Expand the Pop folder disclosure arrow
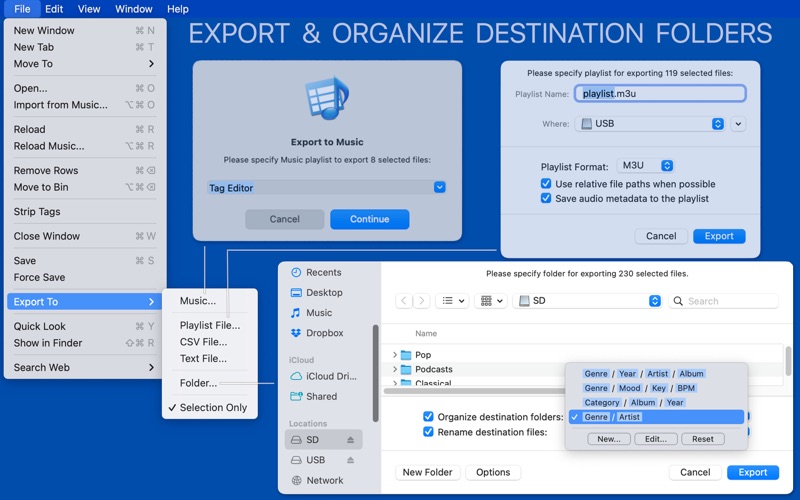800x500 pixels. pyautogui.click(x=395, y=355)
